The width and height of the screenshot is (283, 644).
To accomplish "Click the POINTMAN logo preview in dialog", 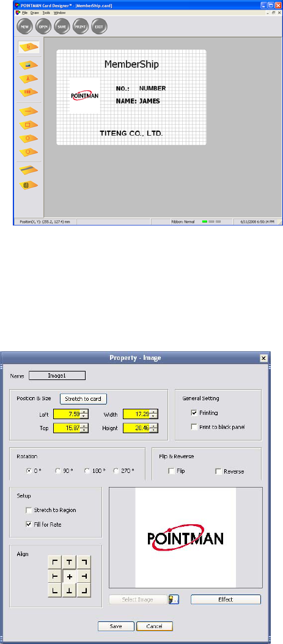I will 186,538.
